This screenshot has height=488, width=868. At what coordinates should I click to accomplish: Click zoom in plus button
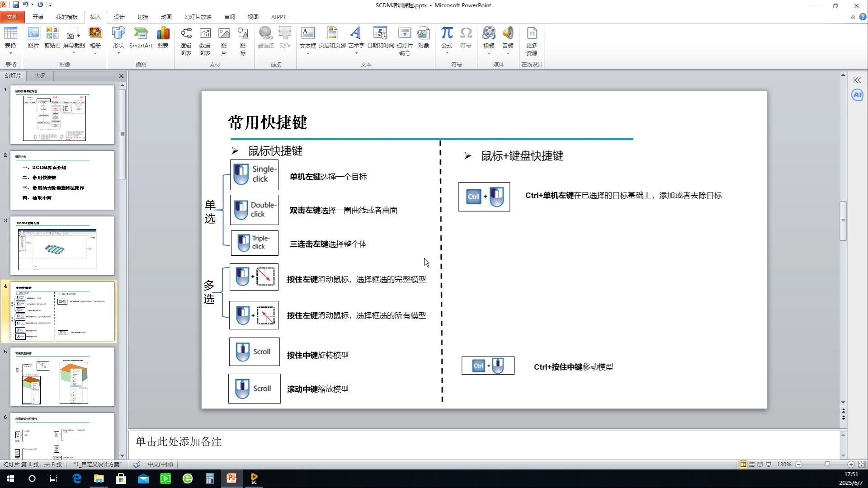coord(850,465)
